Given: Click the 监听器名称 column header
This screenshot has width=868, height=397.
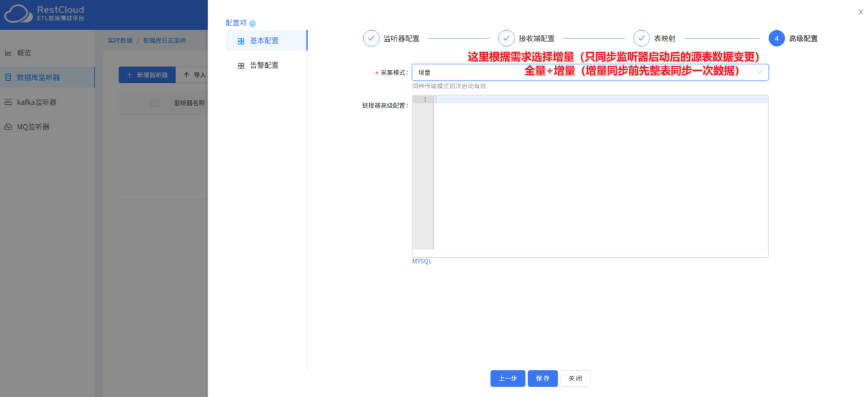Looking at the screenshot, I should point(189,103).
